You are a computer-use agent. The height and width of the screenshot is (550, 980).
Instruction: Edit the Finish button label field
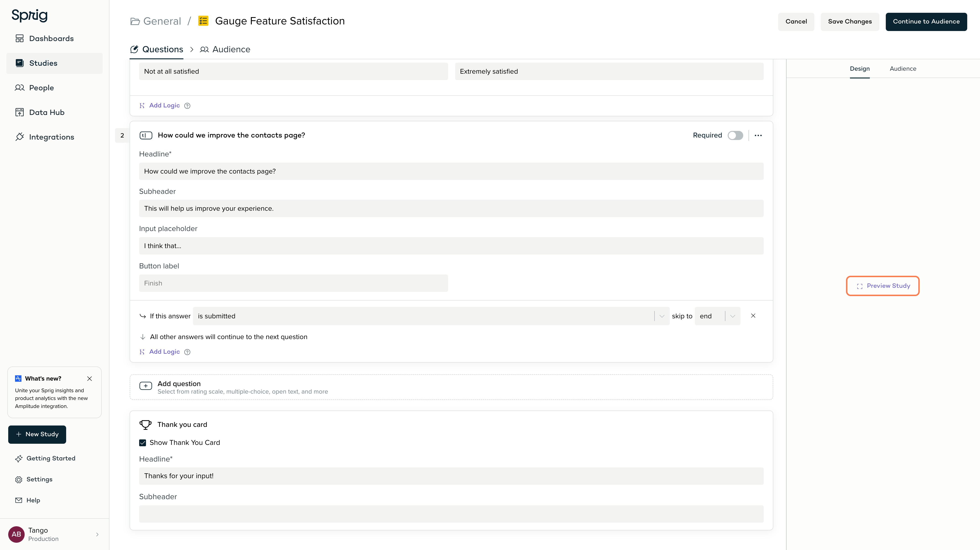point(293,283)
